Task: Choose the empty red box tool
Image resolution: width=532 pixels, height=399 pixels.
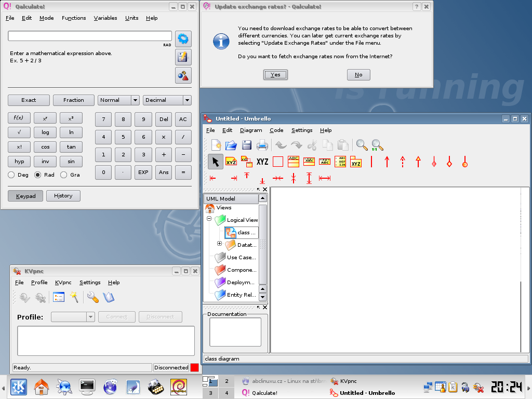Action: tap(278, 162)
